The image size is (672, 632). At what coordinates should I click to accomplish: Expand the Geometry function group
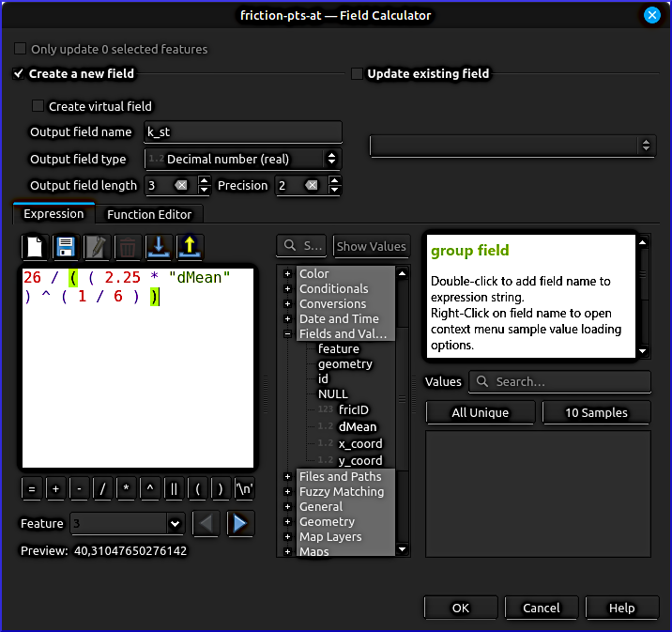(287, 521)
